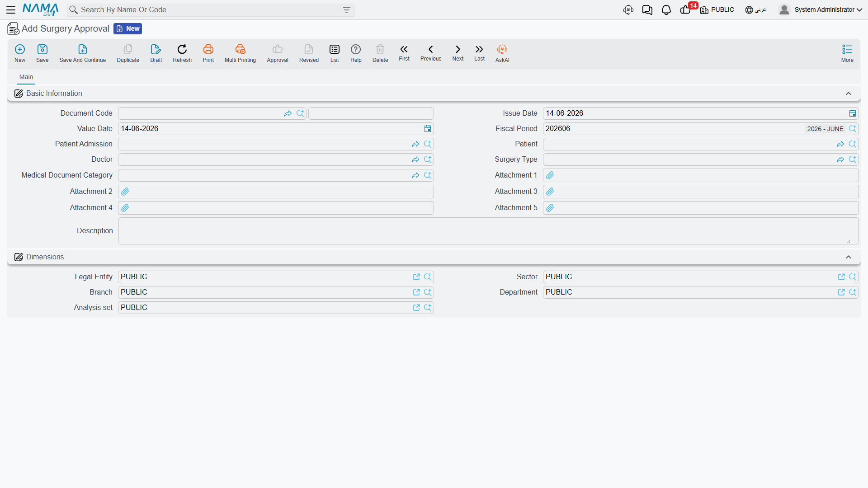The height and width of the screenshot is (488, 868).
Task: Open Department in new window
Action: [841, 292]
